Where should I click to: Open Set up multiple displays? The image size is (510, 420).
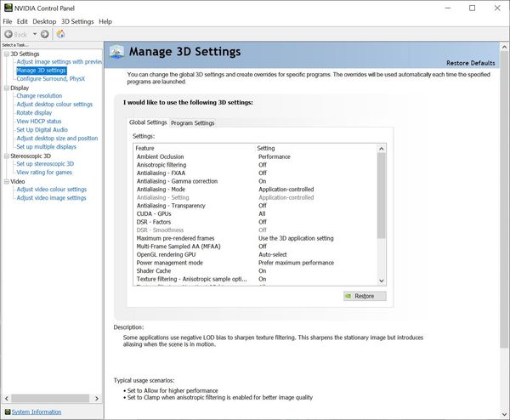(46, 147)
